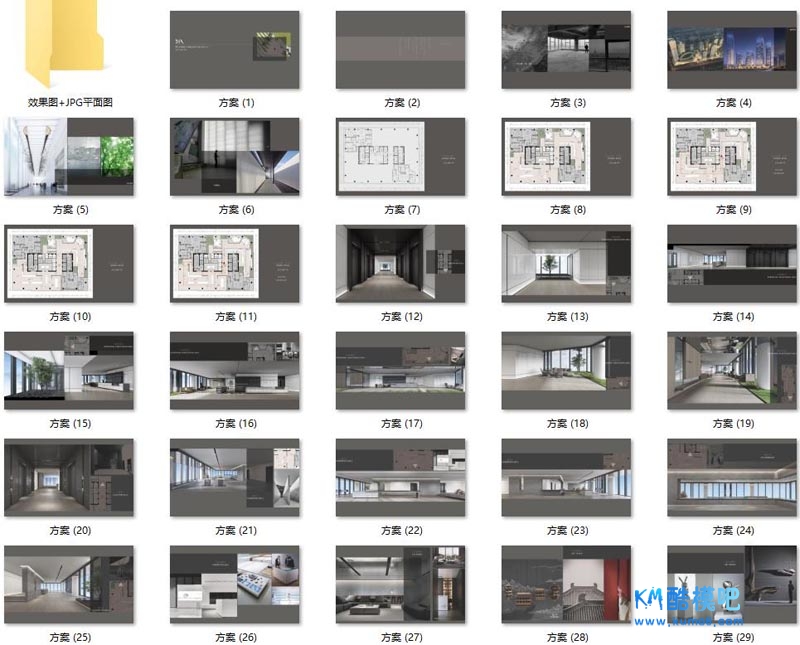Select the 方案 (2) image file

[x=400, y=49]
